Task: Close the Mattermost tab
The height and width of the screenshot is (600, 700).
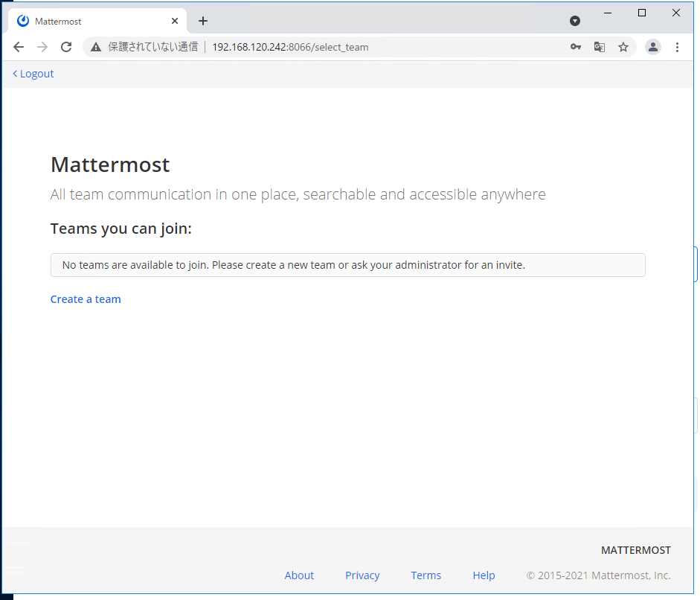Action: pyautogui.click(x=175, y=21)
